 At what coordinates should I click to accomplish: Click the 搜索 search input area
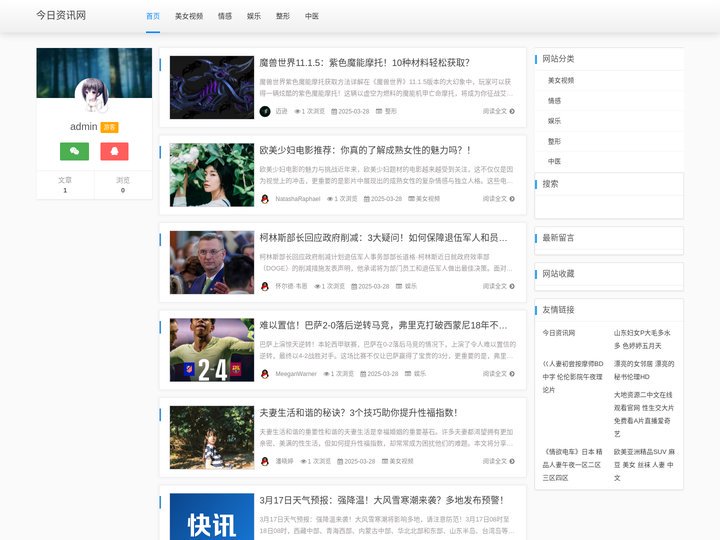pos(609,207)
